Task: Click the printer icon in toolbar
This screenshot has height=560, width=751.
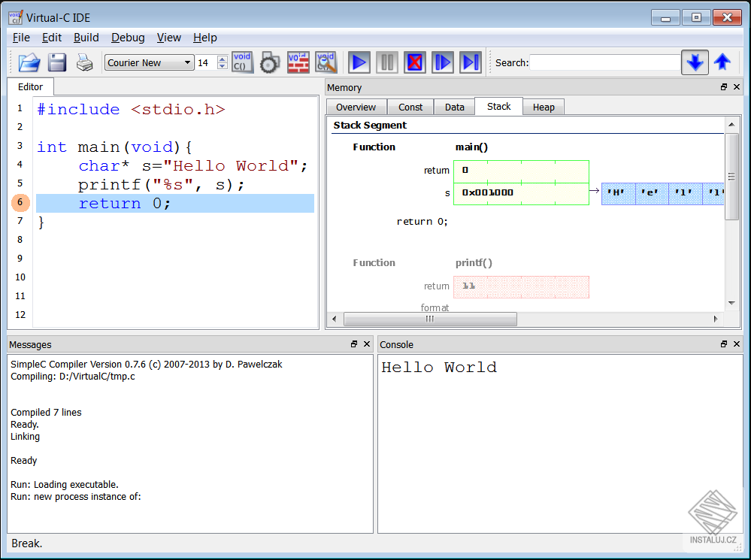Action: point(85,62)
